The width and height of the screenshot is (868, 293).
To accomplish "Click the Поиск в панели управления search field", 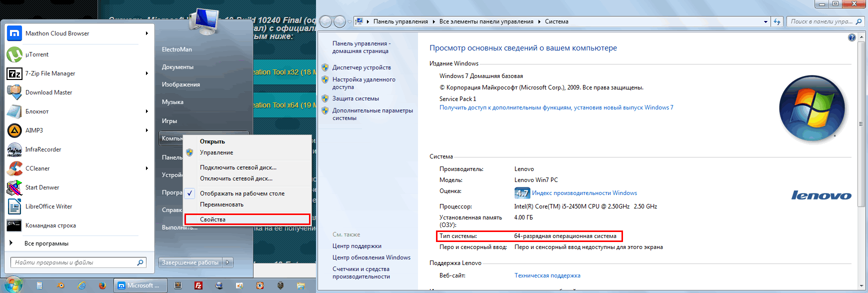I will click(x=825, y=21).
